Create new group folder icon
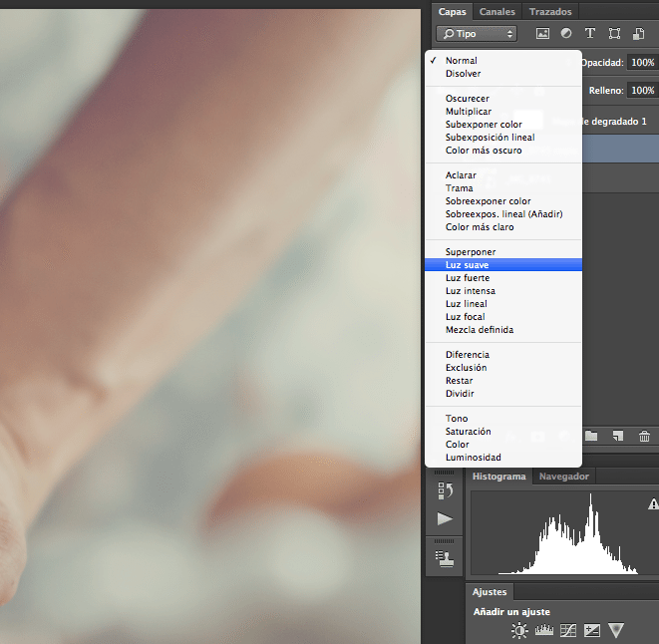659x644 pixels. click(591, 437)
